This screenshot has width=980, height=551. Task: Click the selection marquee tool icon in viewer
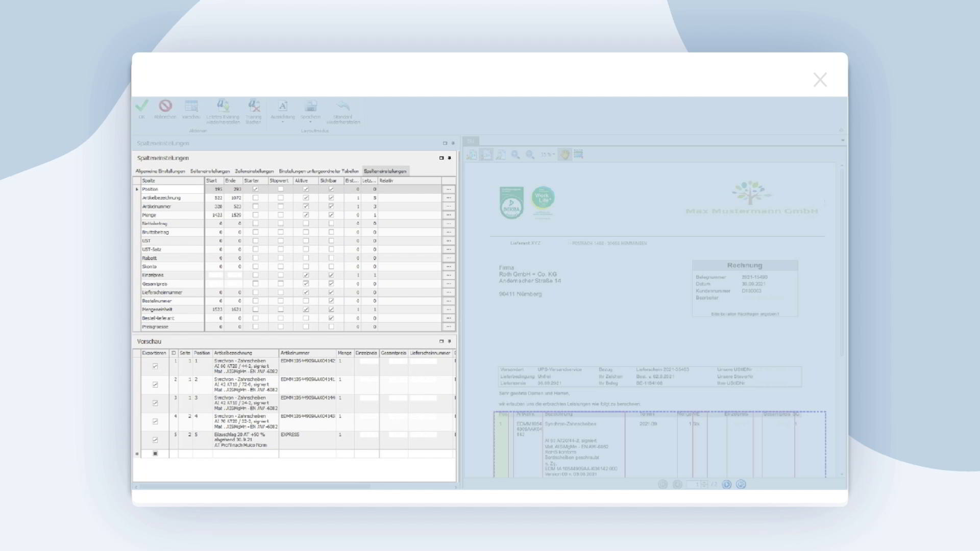point(578,154)
